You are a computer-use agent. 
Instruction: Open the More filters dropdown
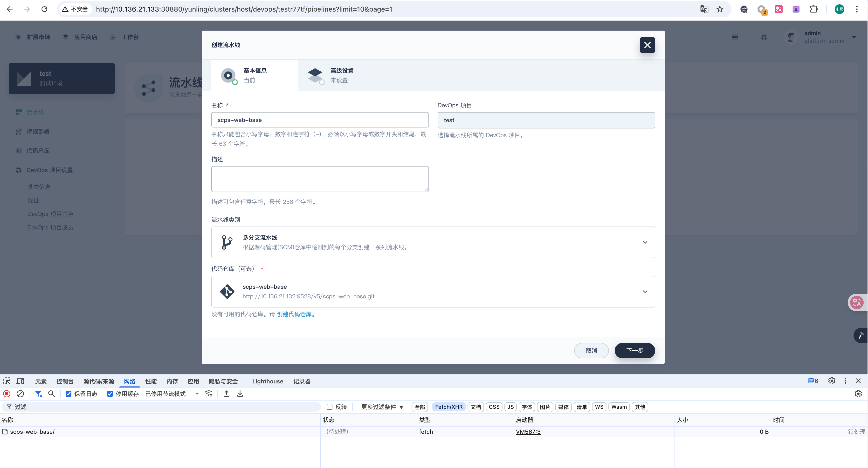coord(382,407)
